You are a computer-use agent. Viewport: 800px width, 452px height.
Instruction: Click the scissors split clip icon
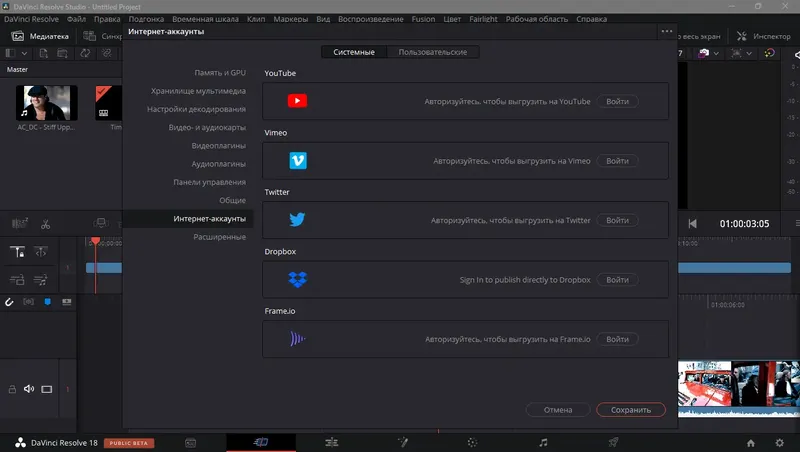point(45,223)
